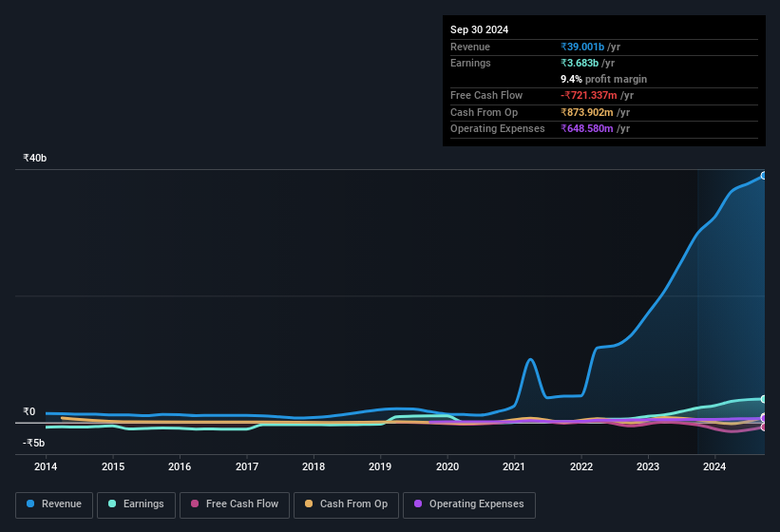The height and width of the screenshot is (532, 780).
Task: Click the Earnings row label in tooltip
Action: (470, 63)
